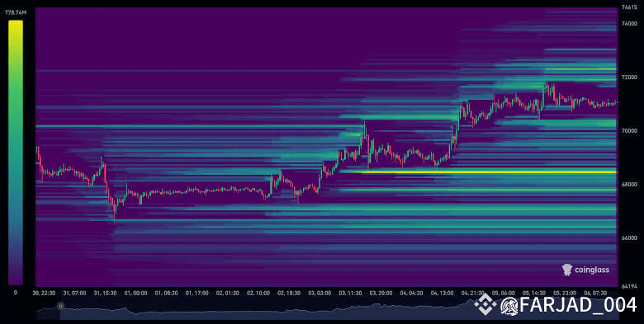
Task: Click the "01, 08:30" time axis label
Action: click(x=166, y=293)
